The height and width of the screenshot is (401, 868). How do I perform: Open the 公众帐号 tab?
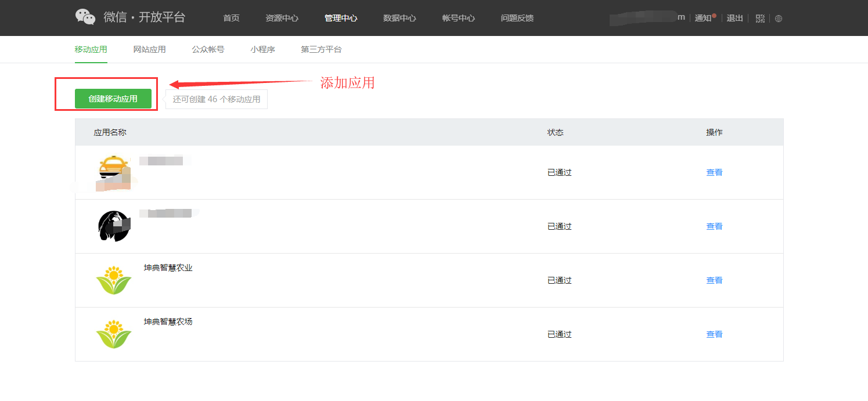tap(207, 49)
